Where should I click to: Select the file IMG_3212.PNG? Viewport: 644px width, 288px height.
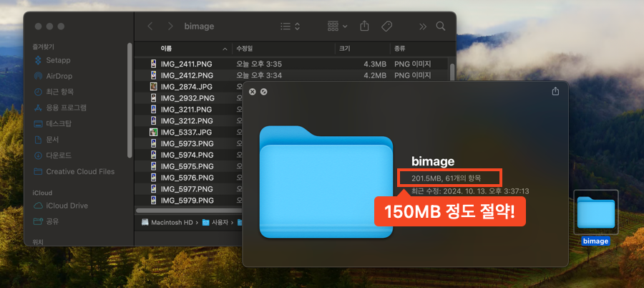pyautogui.click(x=187, y=121)
